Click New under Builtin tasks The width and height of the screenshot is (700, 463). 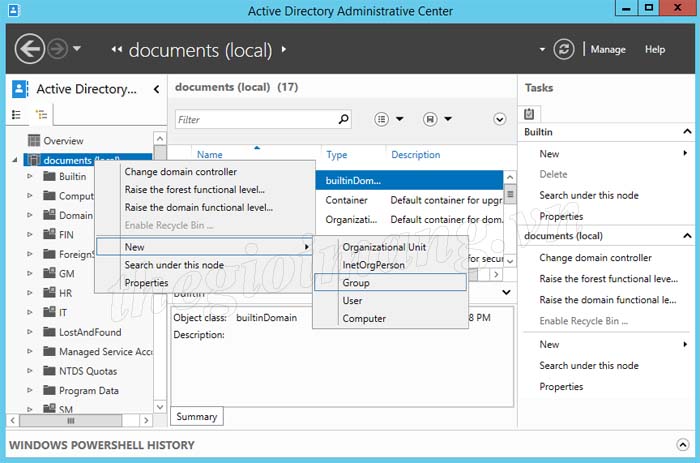click(x=549, y=154)
